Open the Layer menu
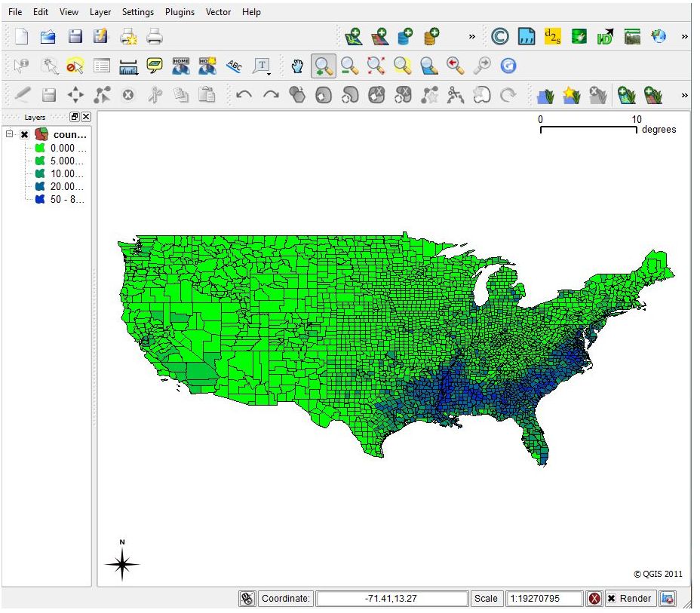Screen dimensions: 700x613 [x=100, y=12]
